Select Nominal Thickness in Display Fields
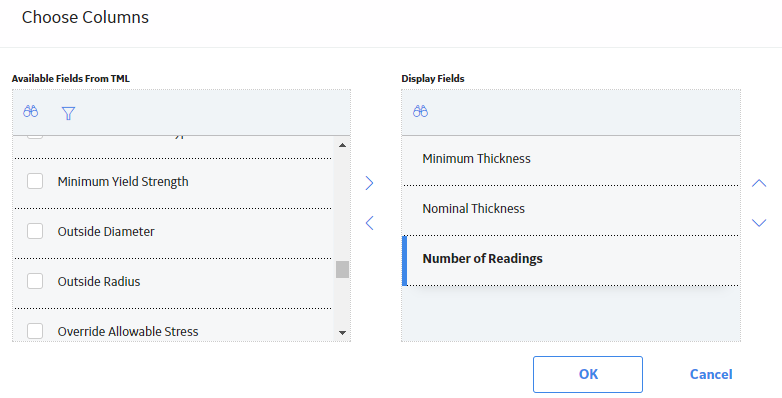The width and height of the screenshot is (782, 398). click(x=571, y=210)
